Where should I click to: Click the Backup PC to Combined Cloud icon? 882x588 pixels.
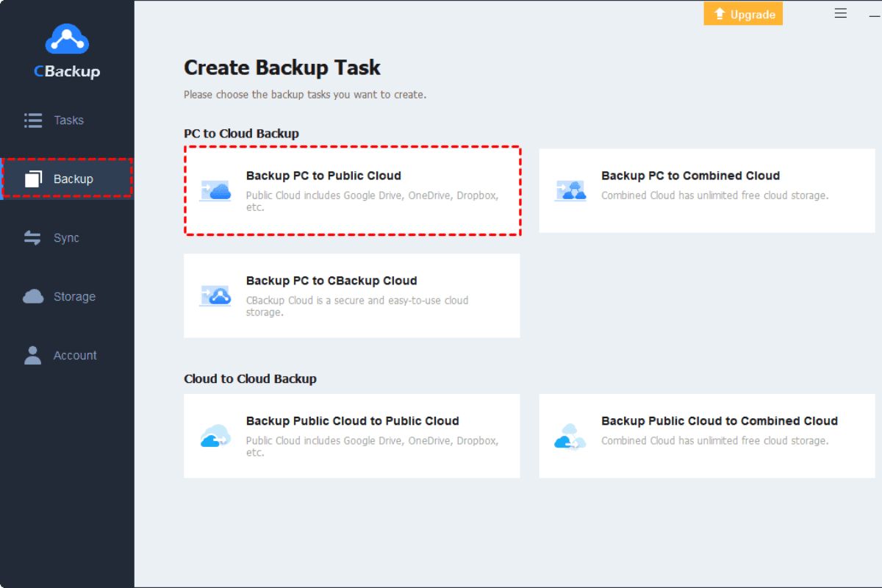[570, 190]
